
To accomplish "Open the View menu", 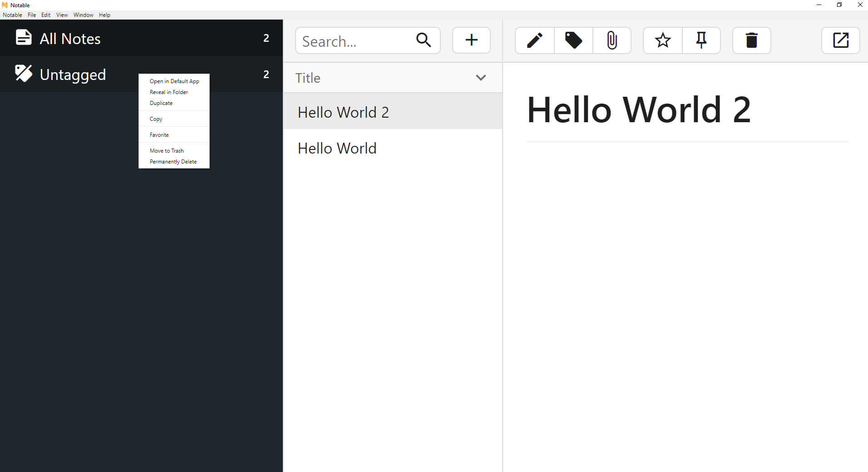I will 61,15.
